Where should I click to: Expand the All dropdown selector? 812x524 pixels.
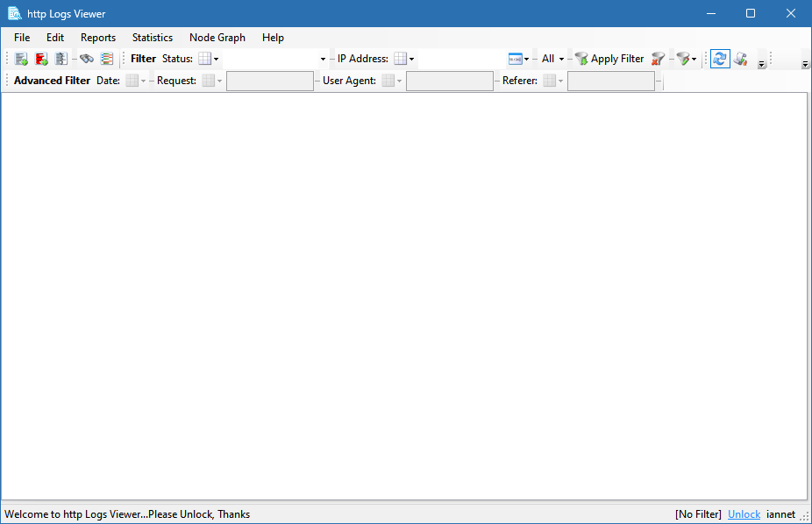(552, 59)
